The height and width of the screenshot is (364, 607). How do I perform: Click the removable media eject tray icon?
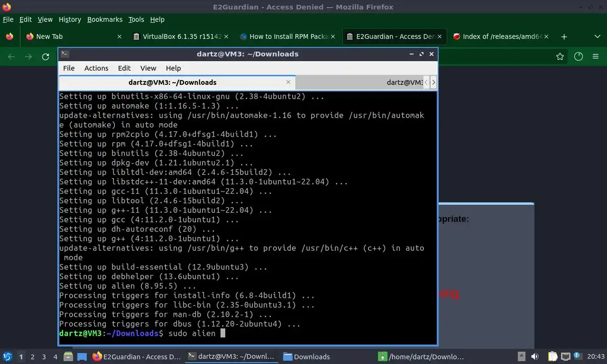click(x=521, y=356)
